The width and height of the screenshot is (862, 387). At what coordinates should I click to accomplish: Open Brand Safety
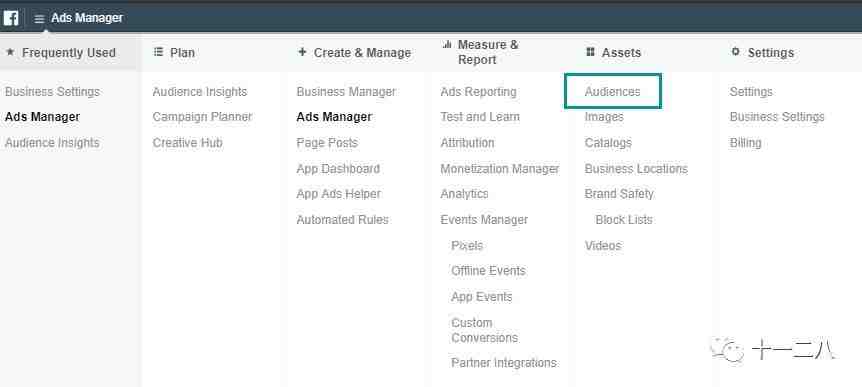pyautogui.click(x=619, y=194)
